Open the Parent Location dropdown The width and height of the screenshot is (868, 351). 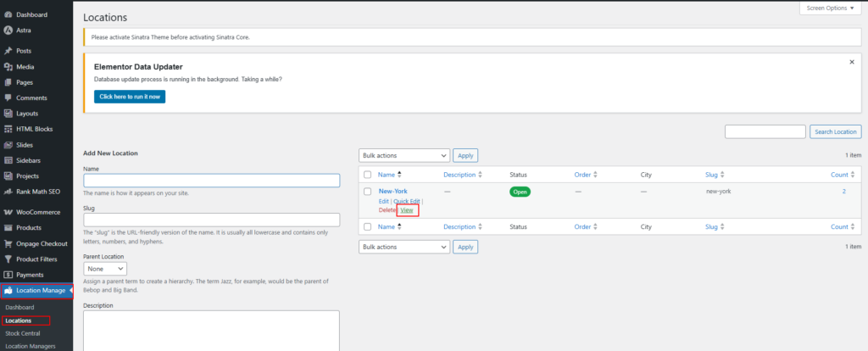(x=105, y=268)
